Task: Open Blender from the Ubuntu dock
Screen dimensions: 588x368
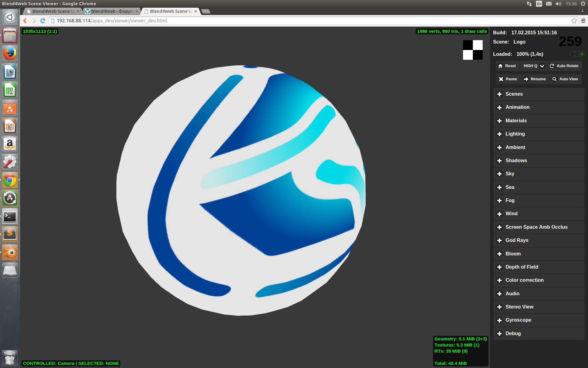Action: click(x=10, y=253)
